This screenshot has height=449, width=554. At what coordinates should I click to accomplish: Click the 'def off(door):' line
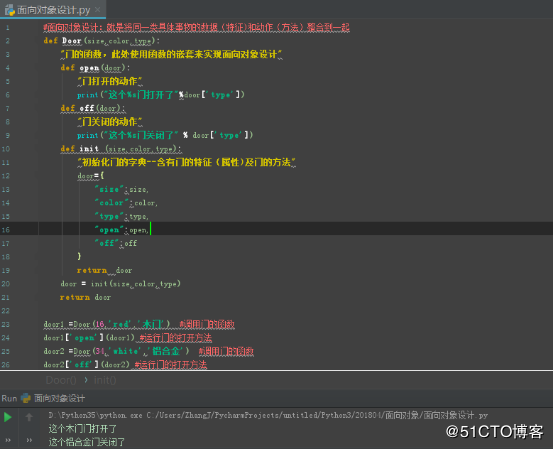(x=93, y=108)
